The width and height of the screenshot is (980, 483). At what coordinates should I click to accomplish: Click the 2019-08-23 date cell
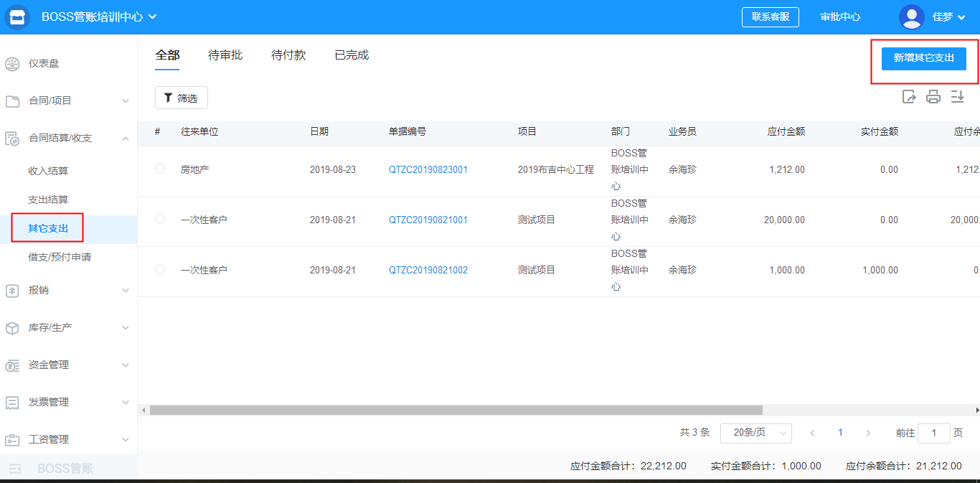[x=333, y=170]
